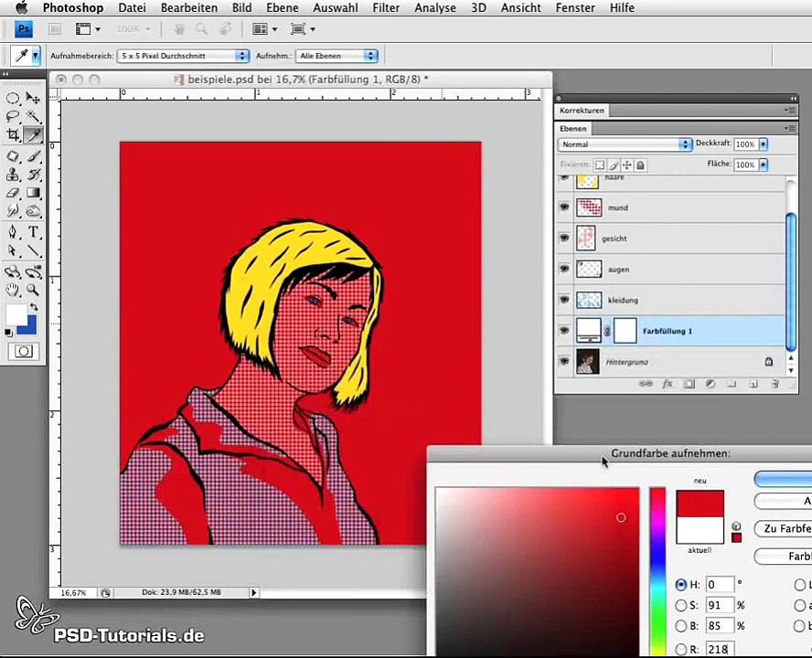Add a layer mask via panel footer

click(689, 384)
